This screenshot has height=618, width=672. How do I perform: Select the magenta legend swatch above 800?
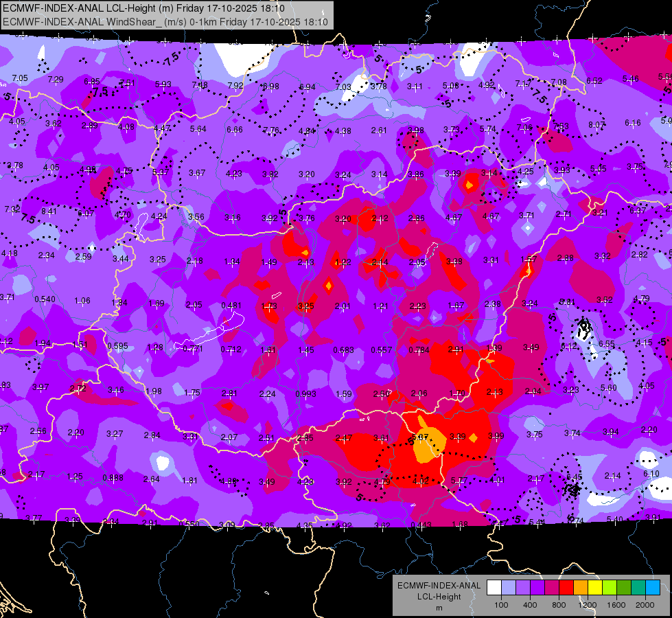(552, 588)
